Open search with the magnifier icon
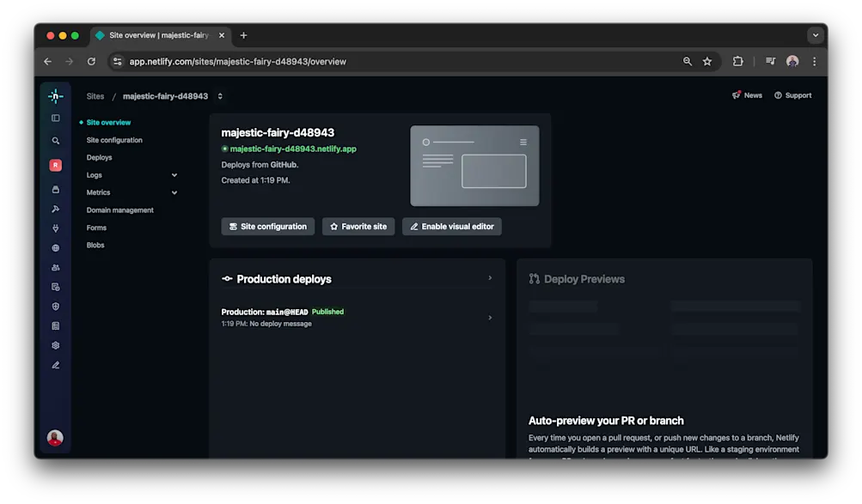Screen dimensions: 862x504 coord(55,138)
